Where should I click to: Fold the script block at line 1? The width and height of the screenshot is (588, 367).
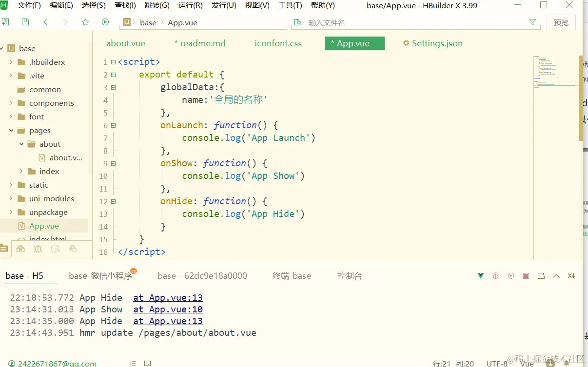coord(113,62)
